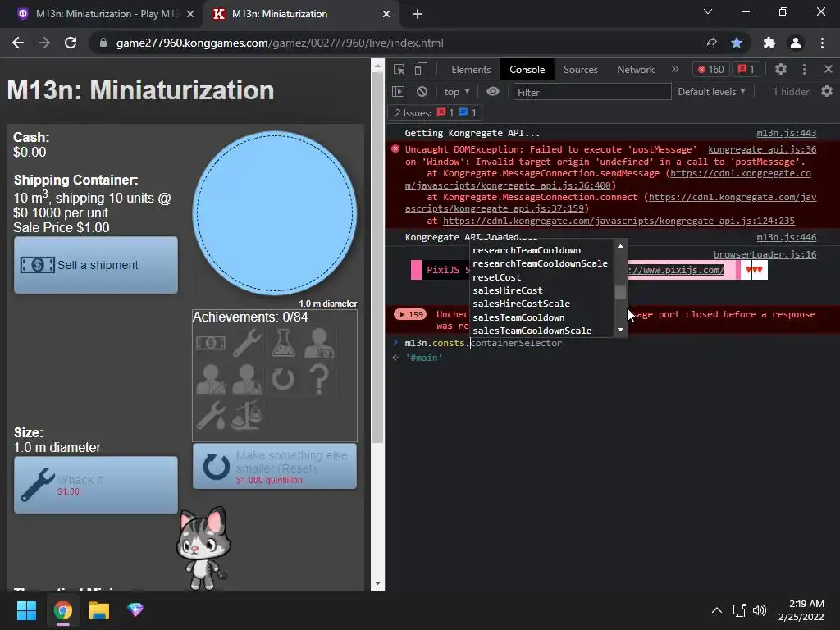Choose researchTeamCooldownScale suggestion
This screenshot has height=630, width=840.
tap(540, 263)
